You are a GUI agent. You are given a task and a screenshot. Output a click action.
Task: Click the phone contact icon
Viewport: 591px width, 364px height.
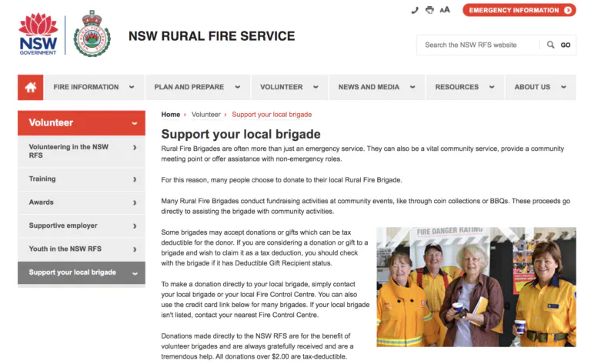[415, 10]
